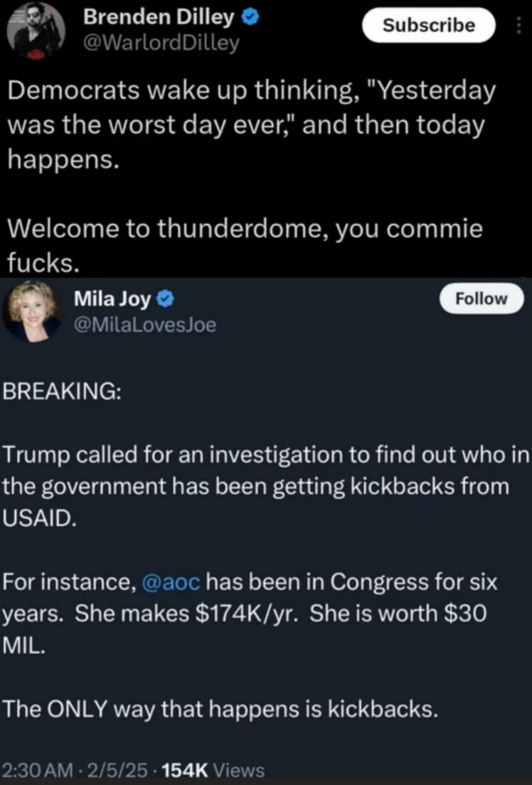Open the Mila Joy display name

[112, 300]
